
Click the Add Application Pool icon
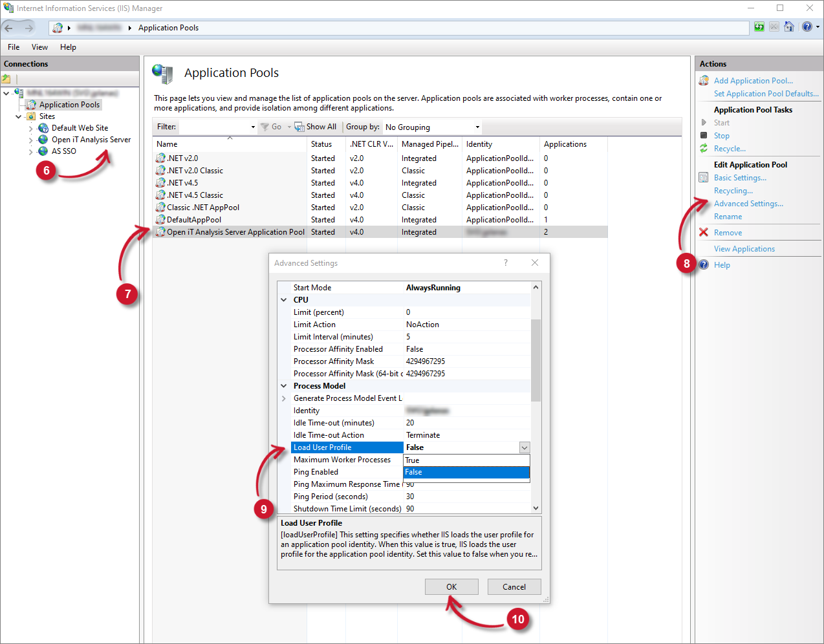pos(704,81)
